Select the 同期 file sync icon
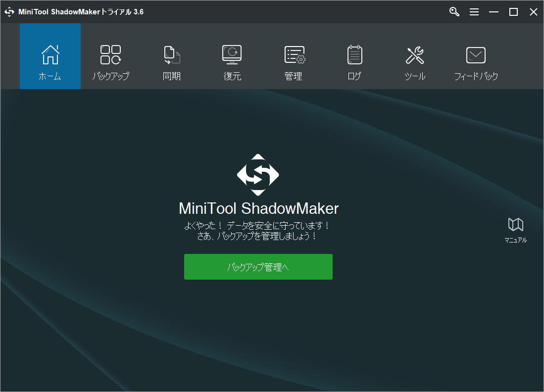Image resolution: width=544 pixels, height=392 pixels. (172, 55)
